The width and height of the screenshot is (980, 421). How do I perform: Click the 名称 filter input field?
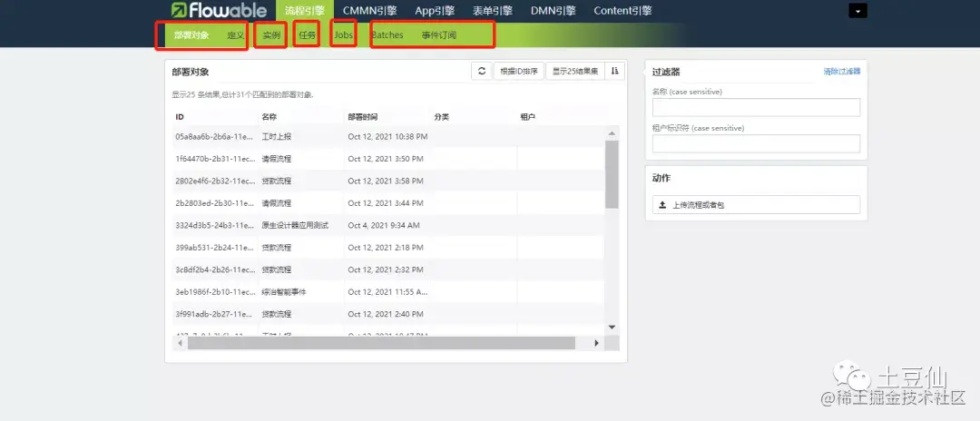[x=756, y=107]
